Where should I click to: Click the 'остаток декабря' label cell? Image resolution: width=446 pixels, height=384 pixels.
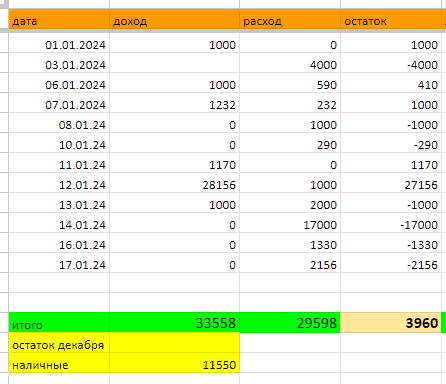59,343
